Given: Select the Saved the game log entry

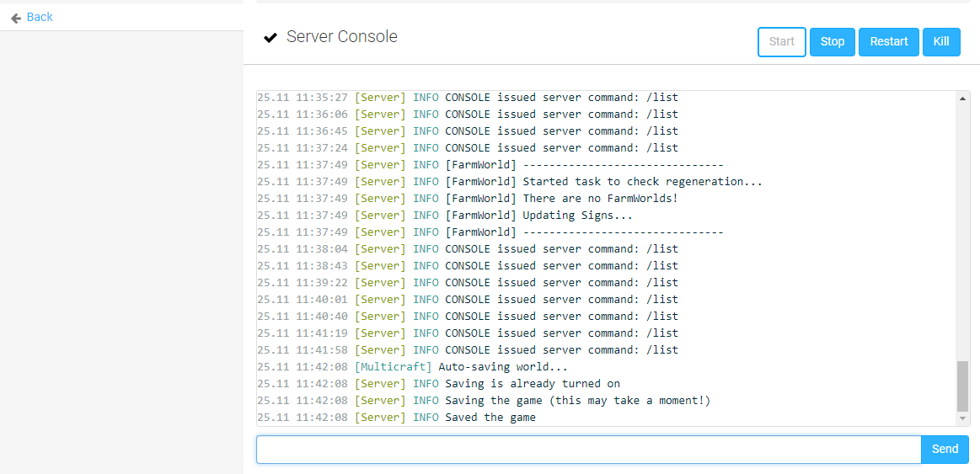Looking at the screenshot, I should coord(490,418).
